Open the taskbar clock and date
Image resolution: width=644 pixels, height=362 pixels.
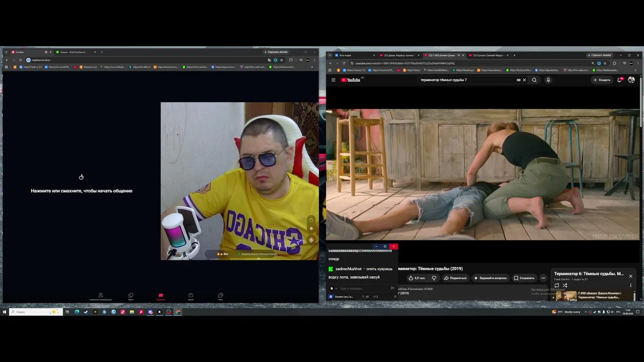pyautogui.click(x=628, y=312)
